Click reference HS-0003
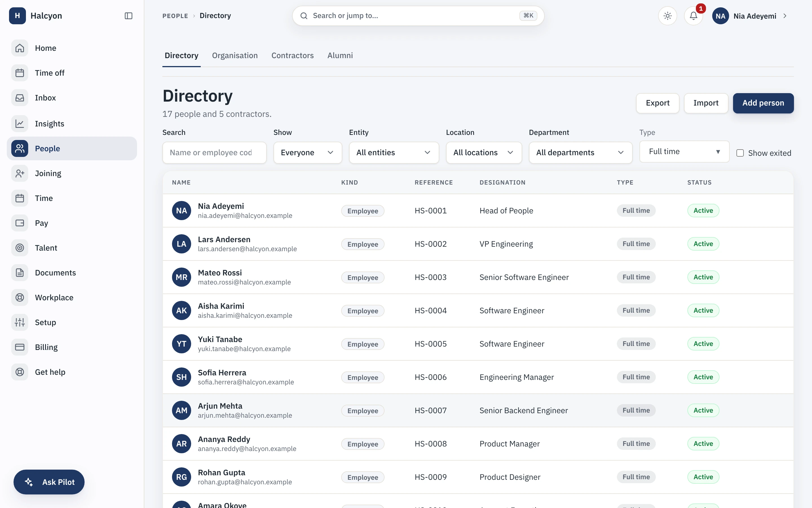This screenshot has height=508, width=812. pyautogui.click(x=431, y=277)
